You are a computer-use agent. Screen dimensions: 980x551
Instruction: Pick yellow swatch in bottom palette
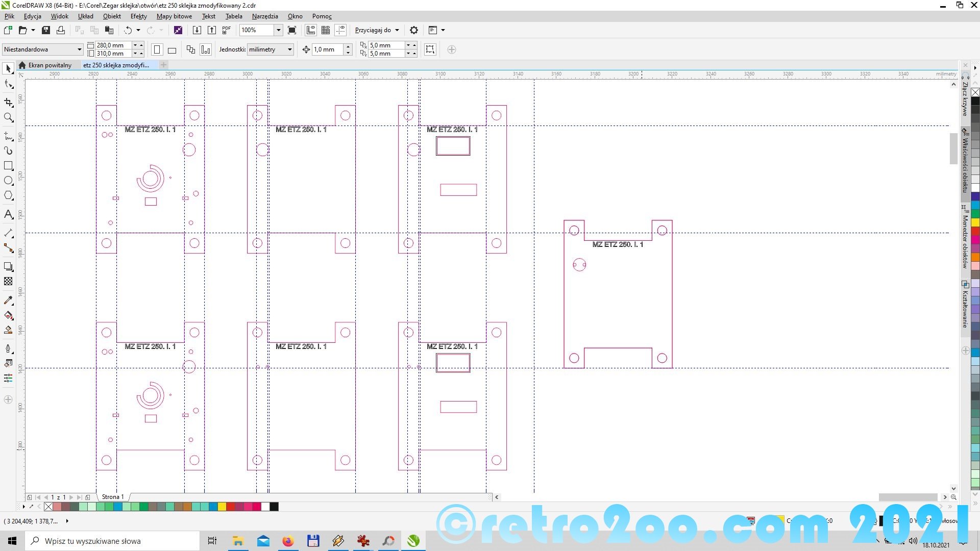(x=222, y=507)
